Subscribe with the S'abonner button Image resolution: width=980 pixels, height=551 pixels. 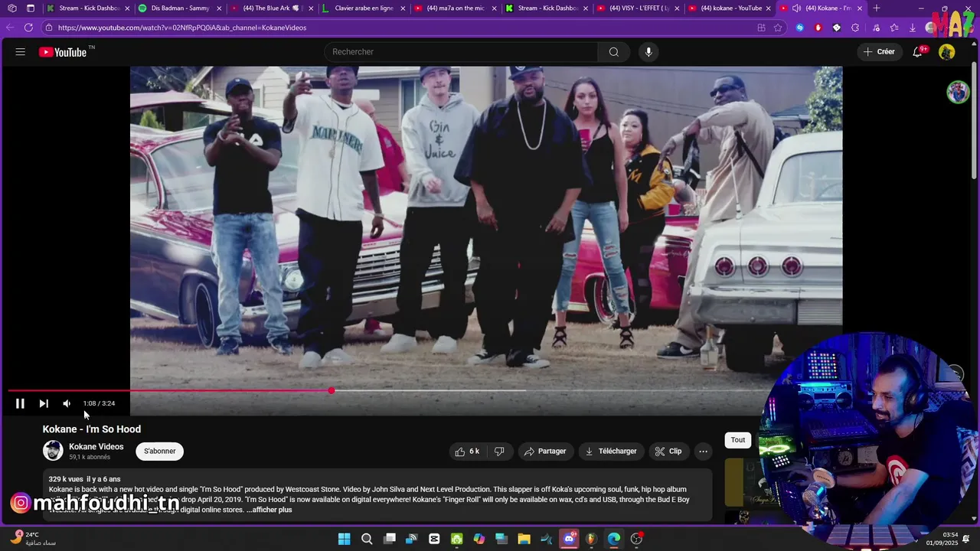coord(160,452)
